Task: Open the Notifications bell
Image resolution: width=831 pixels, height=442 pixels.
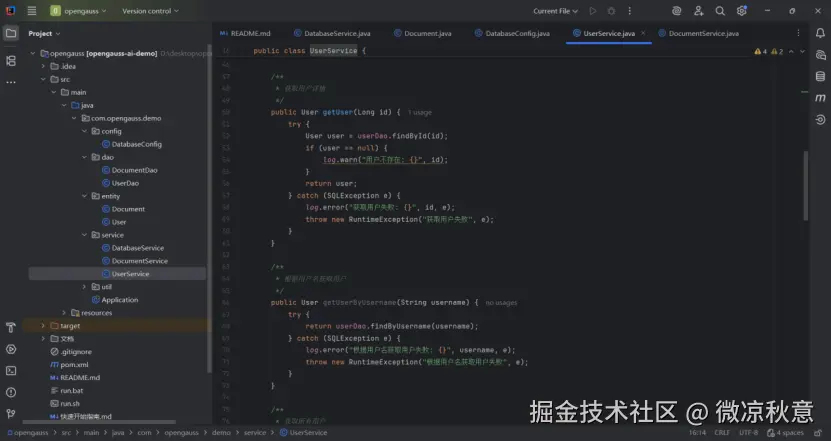Action: click(x=820, y=33)
